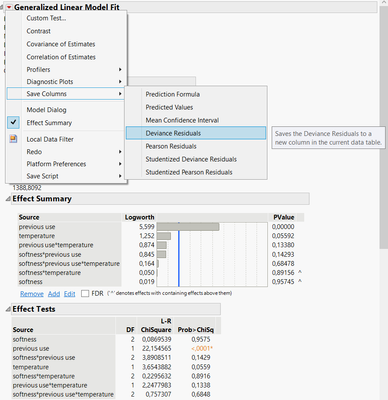Select Prediction Formula in the submenu

click(x=173, y=94)
